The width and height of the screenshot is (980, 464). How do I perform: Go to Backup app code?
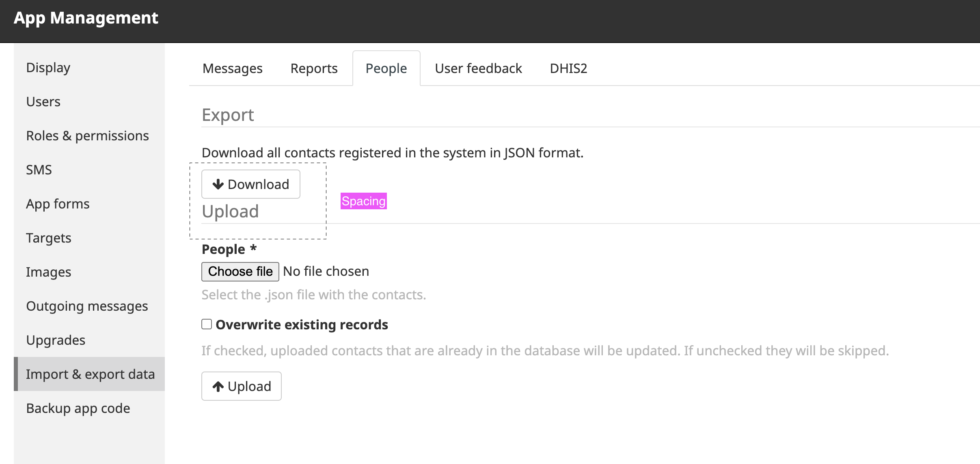pos(78,408)
